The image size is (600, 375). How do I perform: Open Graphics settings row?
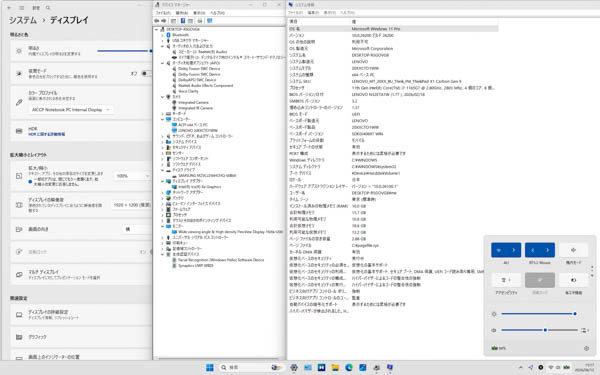[x=81, y=337]
